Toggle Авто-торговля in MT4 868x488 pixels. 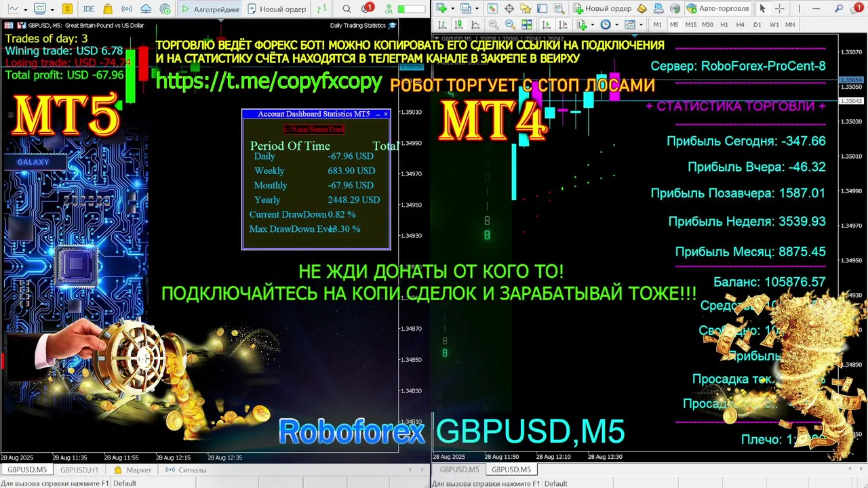[717, 8]
